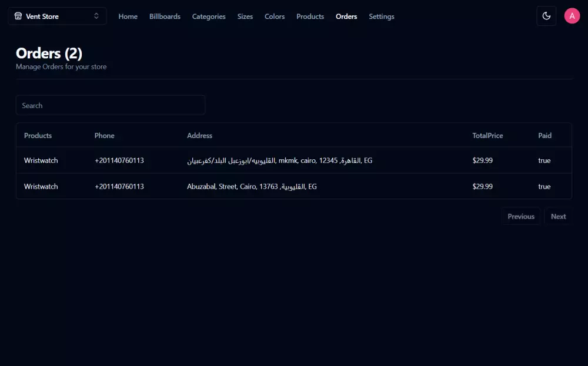This screenshot has width=588, height=366.
Task: Open the pink user avatar menu
Action: (x=572, y=16)
